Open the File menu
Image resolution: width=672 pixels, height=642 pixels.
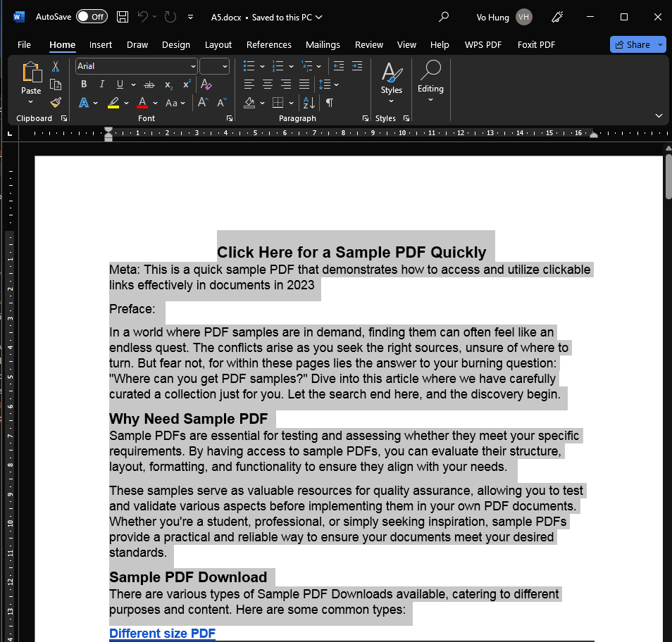click(24, 45)
